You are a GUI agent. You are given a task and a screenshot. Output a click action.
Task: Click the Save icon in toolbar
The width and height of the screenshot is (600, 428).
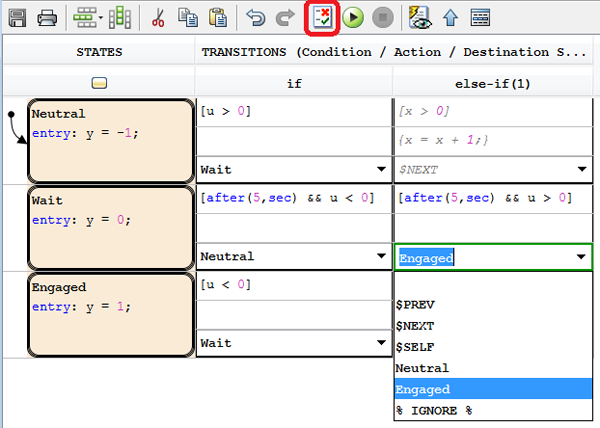(x=17, y=17)
